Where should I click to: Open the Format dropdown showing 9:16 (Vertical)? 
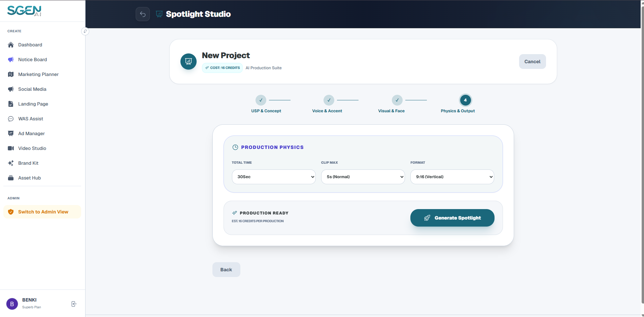point(452,177)
